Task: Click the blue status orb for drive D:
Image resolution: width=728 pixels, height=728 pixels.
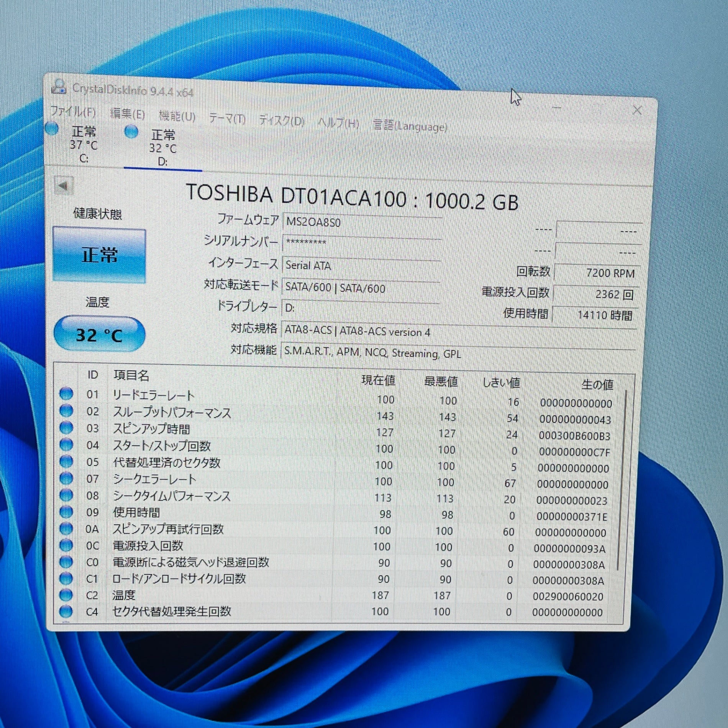Action: 131,131
